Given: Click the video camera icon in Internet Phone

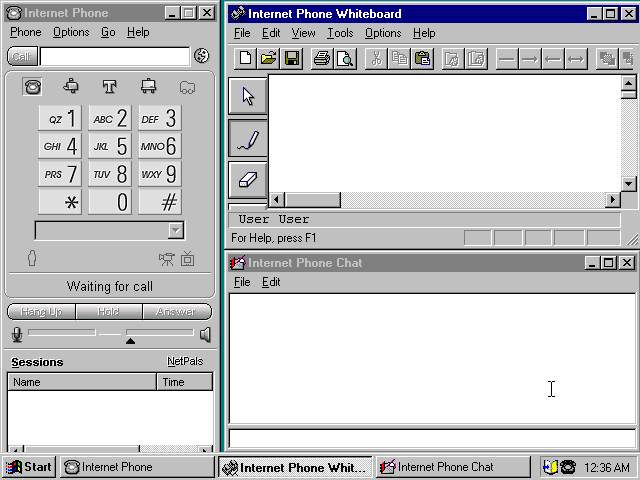Looking at the screenshot, I should [167, 259].
